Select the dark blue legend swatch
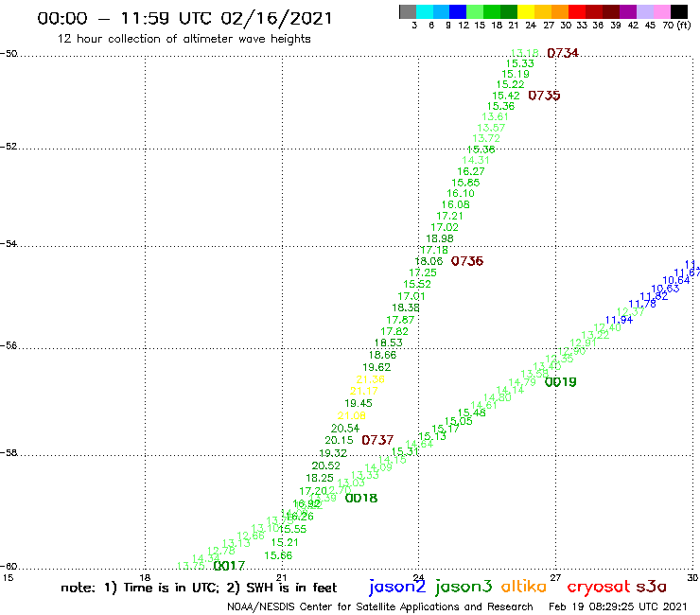The image size is (700, 615). (x=458, y=11)
